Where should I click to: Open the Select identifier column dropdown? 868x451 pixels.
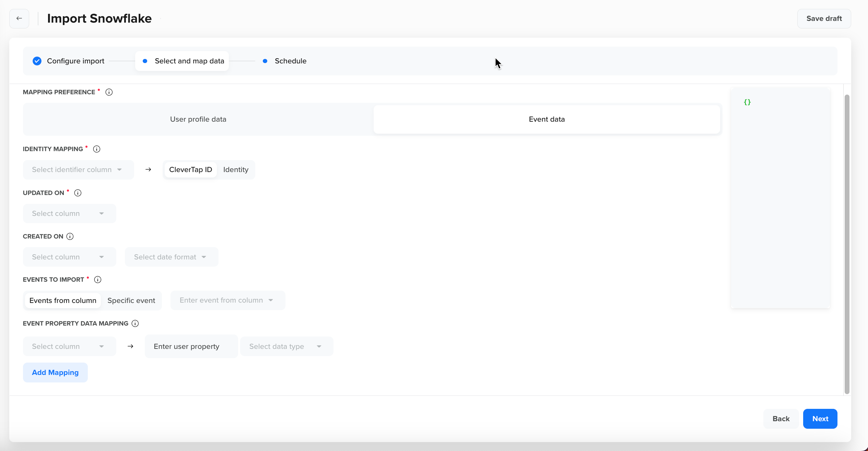pos(78,170)
